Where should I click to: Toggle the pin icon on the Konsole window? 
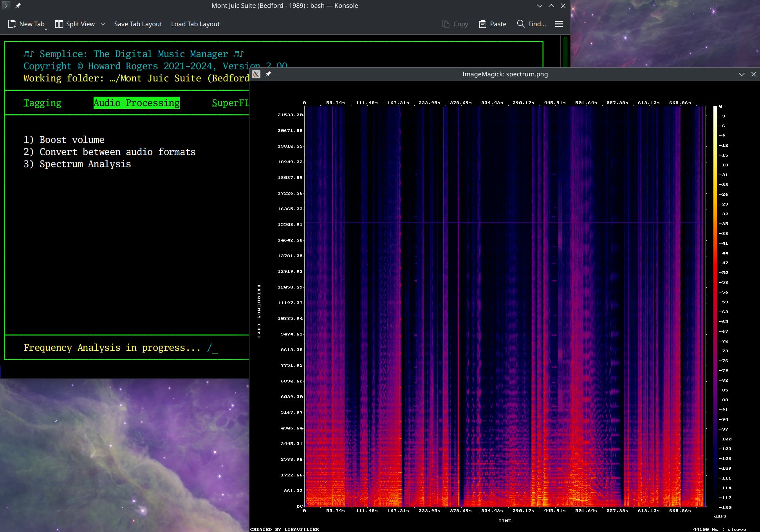point(18,5)
